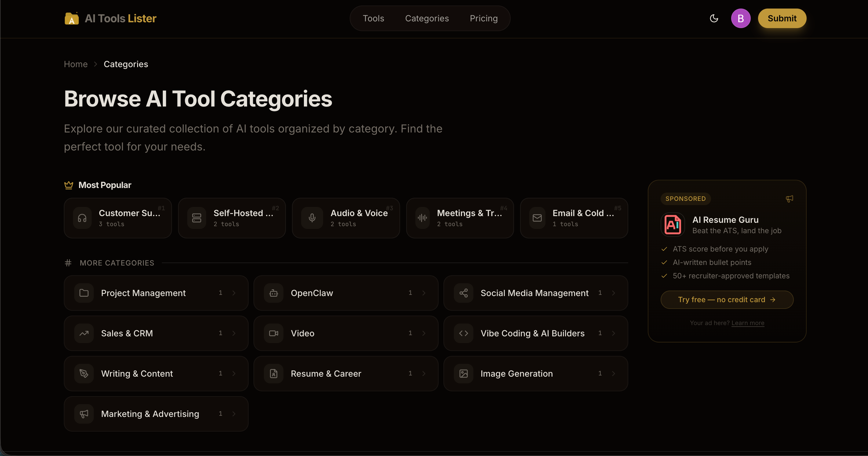Select the microphone icon for Audio & Voice
The image size is (868, 456).
click(x=312, y=218)
